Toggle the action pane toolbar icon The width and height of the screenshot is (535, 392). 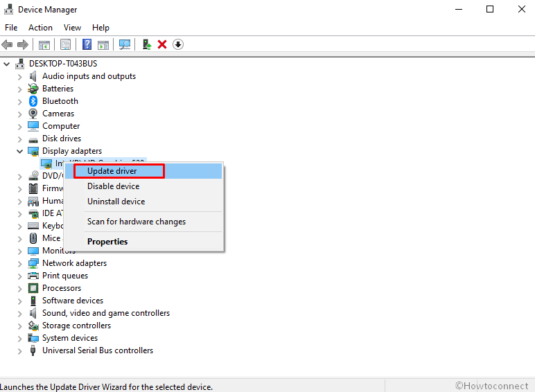[103, 44]
